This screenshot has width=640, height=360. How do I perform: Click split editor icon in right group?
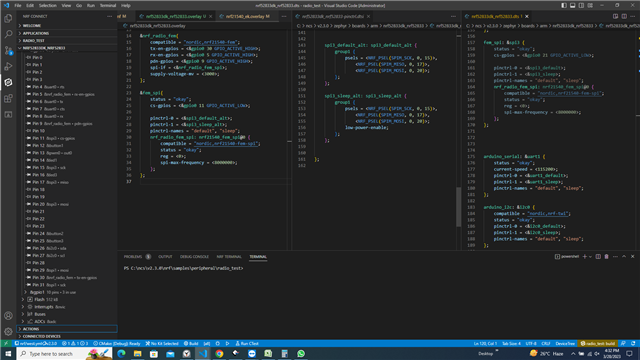click(624, 16)
